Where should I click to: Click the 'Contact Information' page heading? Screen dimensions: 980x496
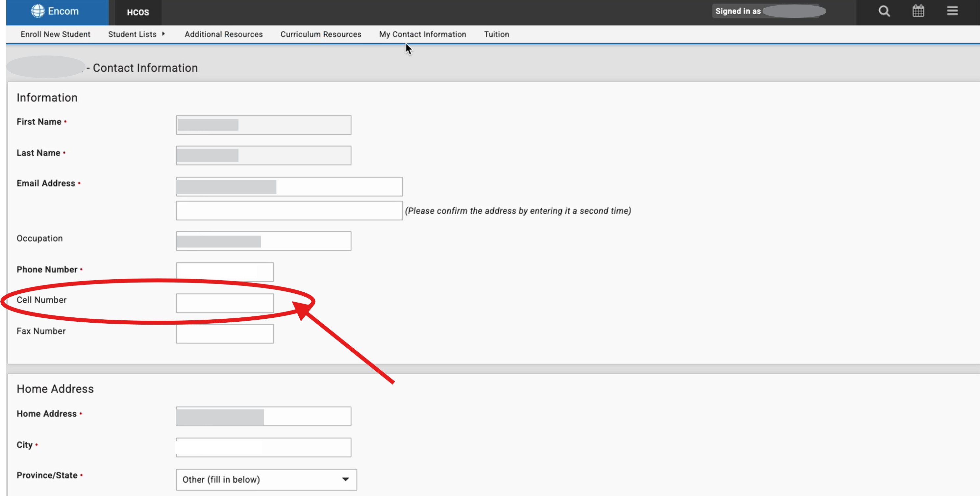pyautogui.click(x=145, y=68)
